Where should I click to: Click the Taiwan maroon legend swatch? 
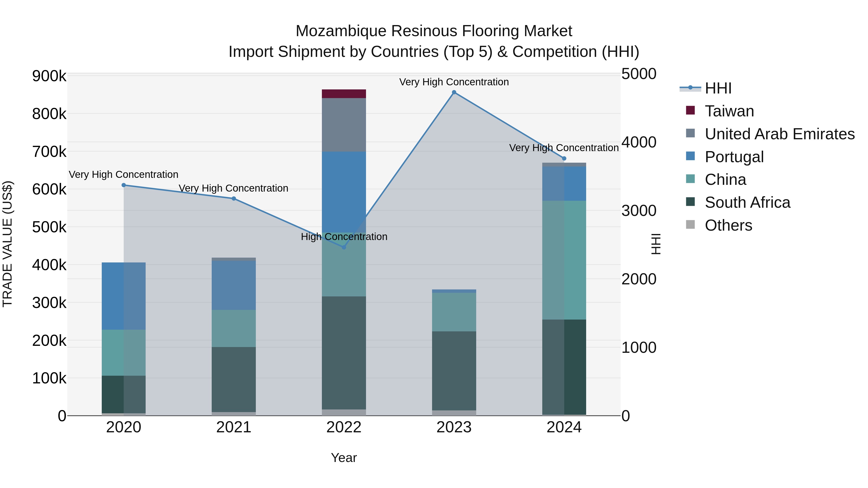[691, 110]
